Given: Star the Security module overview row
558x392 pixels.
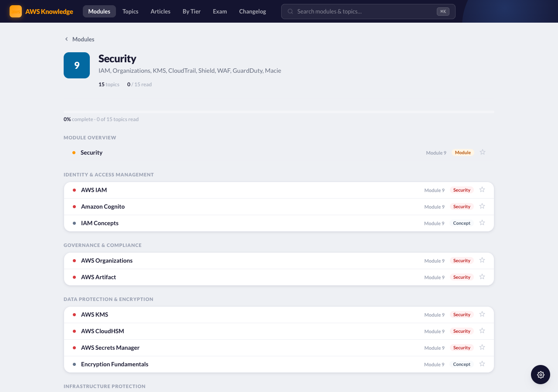Looking at the screenshot, I should (483, 152).
